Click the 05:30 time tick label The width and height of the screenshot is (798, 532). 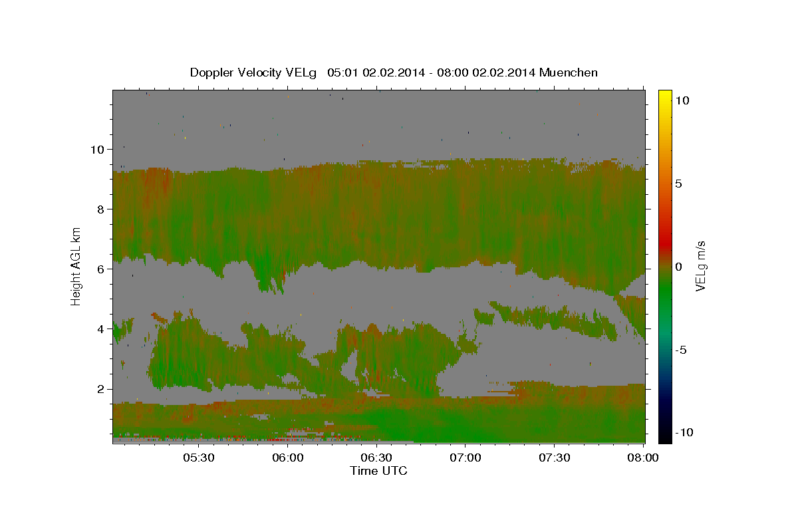click(198, 458)
